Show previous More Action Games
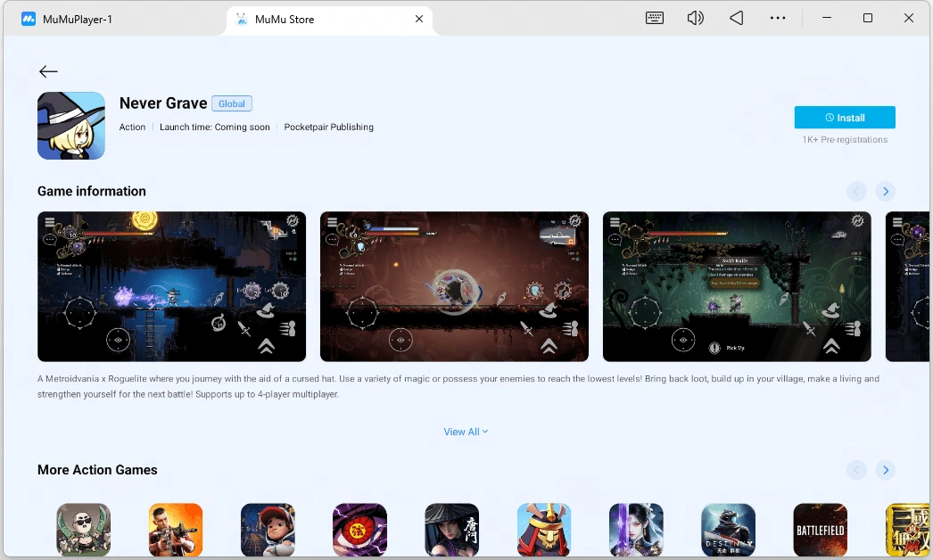The height and width of the screenshot is (560, 933). [x=856, y=470]
